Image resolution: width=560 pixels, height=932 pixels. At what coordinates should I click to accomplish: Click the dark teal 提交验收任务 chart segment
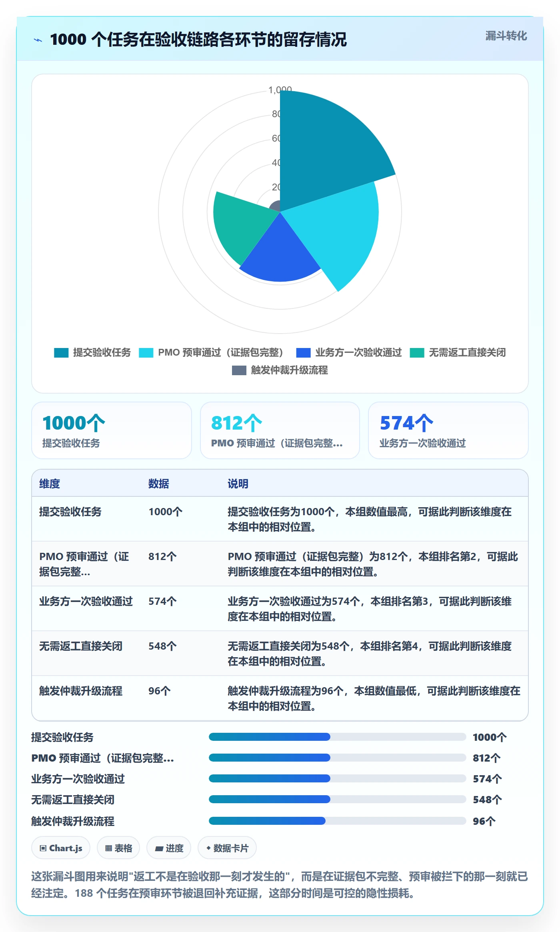[x=324, y=152]
